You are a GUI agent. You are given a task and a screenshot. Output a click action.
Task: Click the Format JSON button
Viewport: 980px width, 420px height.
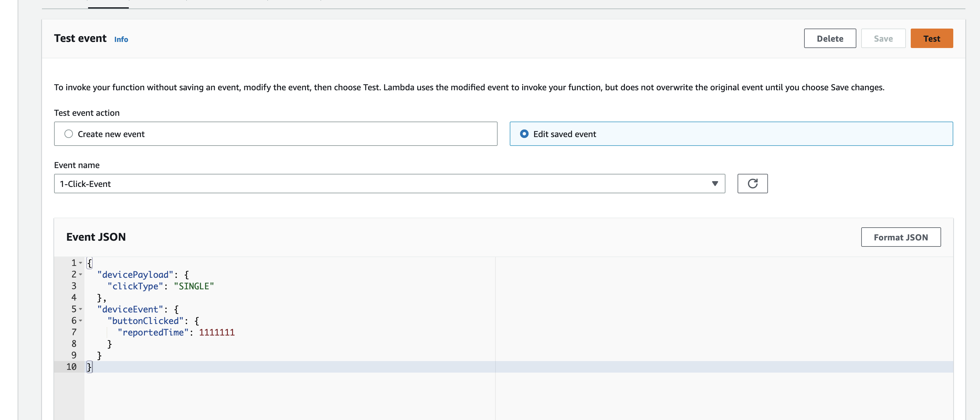[x=900, y=237]
